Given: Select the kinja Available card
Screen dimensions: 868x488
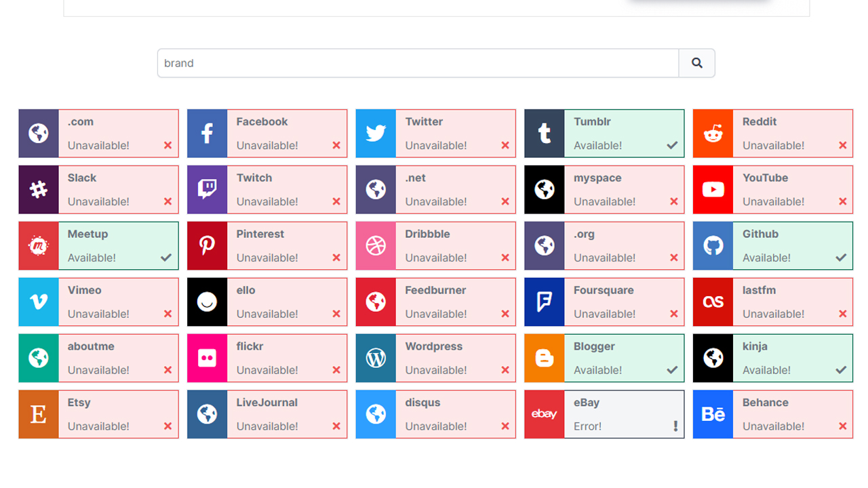Looking at the screenshot, I should pos(773,358).
